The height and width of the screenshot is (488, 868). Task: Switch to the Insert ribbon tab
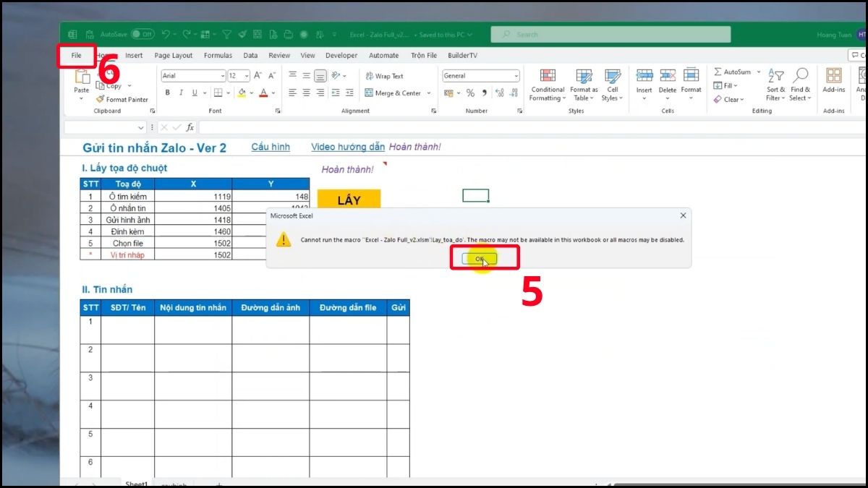click(134, 56)
